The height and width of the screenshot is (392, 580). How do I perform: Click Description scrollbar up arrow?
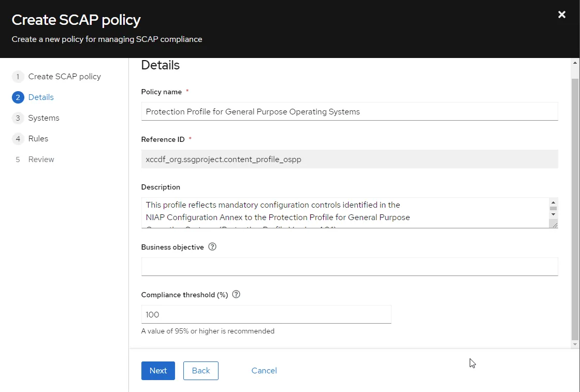click(553, 202)
